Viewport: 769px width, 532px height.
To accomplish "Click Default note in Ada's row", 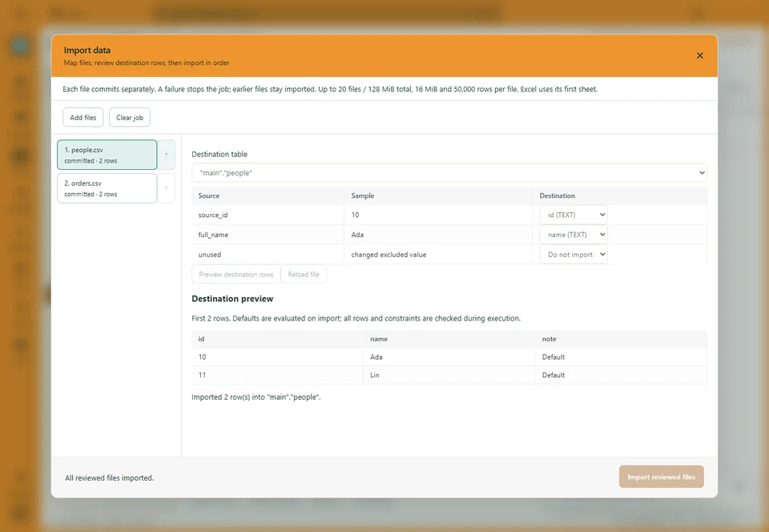I will pos(622,357).
